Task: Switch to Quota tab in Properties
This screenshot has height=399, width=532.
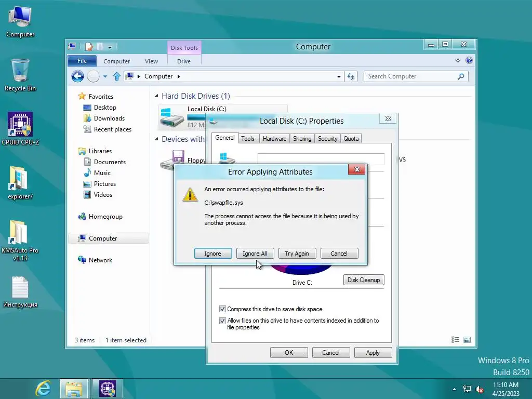Action: click(x=351, y=138)
